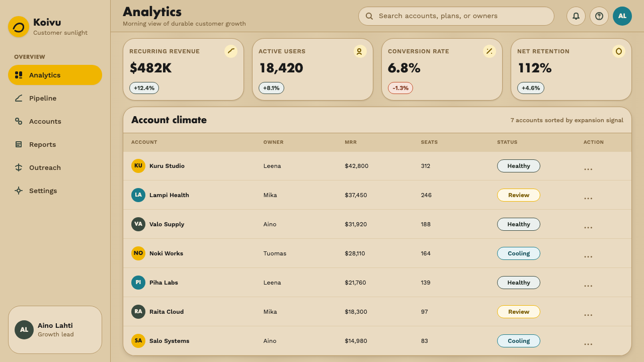The height and width of the screenshot is (362, 644).
Task: Open Outreach from the sidebar
Action: point(55,167)
